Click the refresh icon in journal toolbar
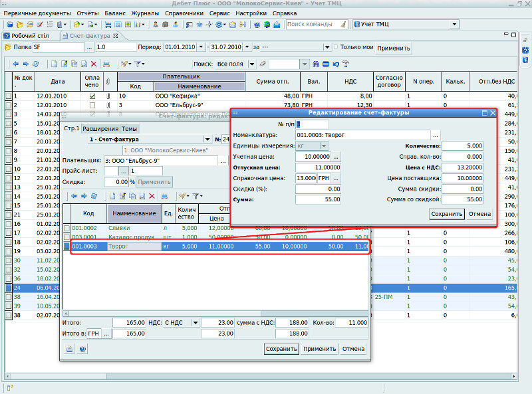The width and height of the screenshot is (532, 394). (x=36, y=64)
